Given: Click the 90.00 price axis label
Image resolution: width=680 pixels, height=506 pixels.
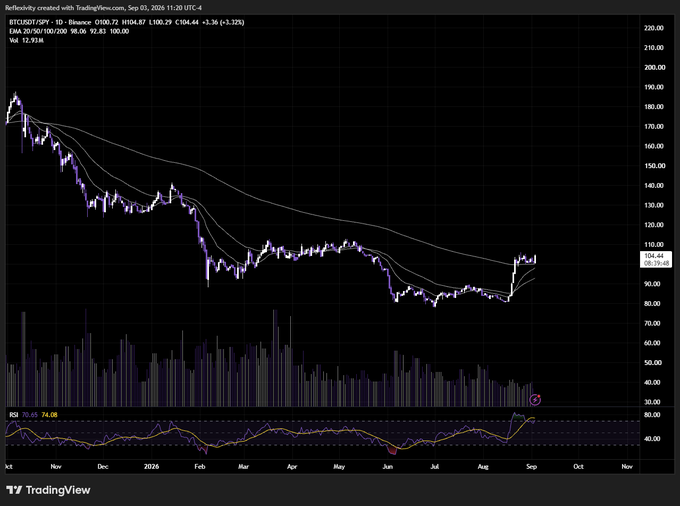Looking at the screenshot, I should [652, 284].
